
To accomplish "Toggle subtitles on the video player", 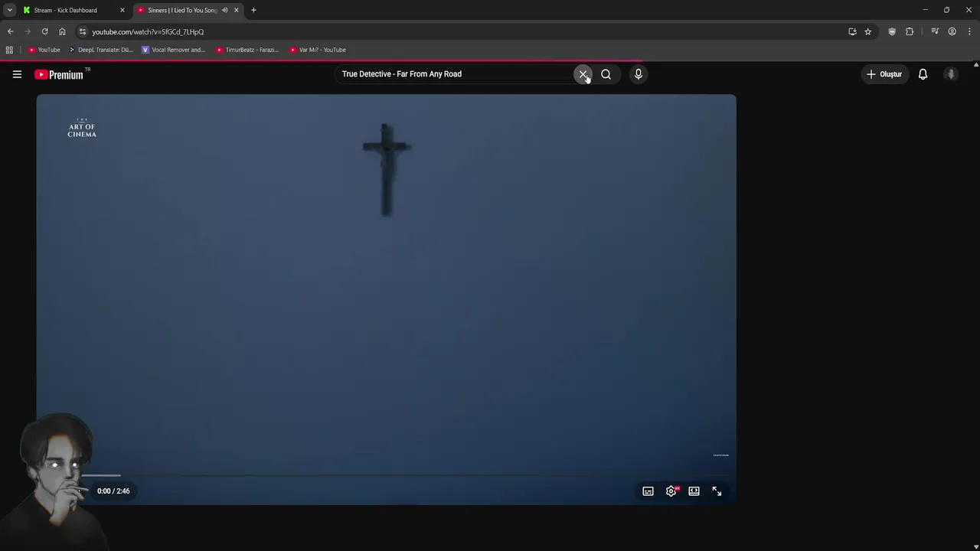I will pos(648,491).
